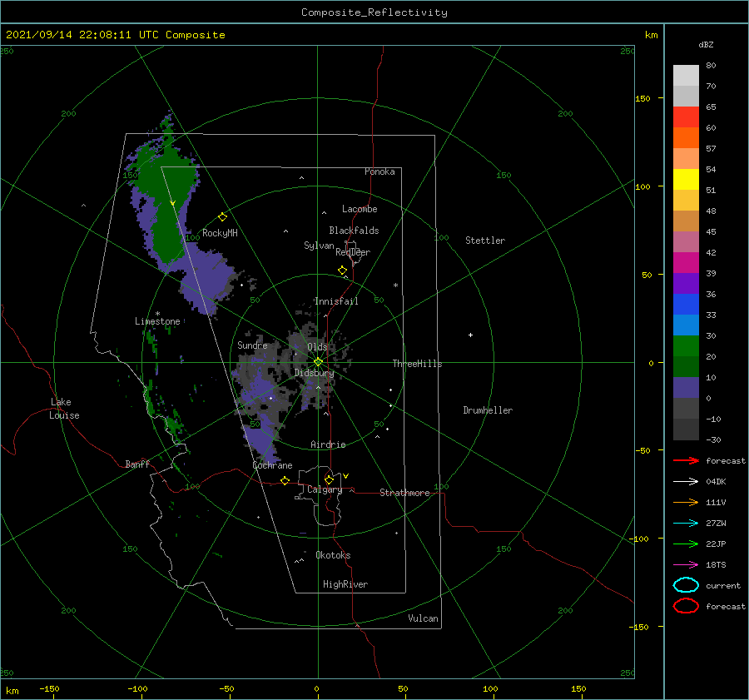Click the yellow diamond marker below RedDeer
This screenshot has height=700, width=749.
(342, 271)
